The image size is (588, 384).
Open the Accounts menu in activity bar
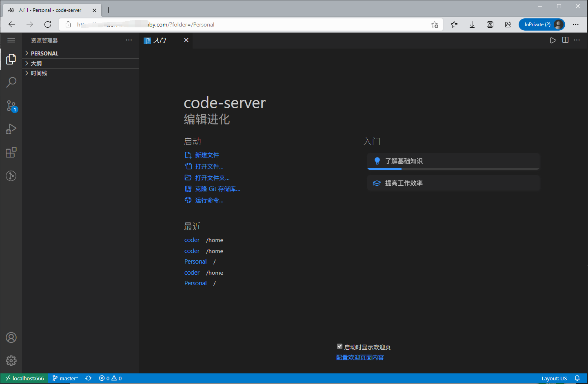click(11, 337)
